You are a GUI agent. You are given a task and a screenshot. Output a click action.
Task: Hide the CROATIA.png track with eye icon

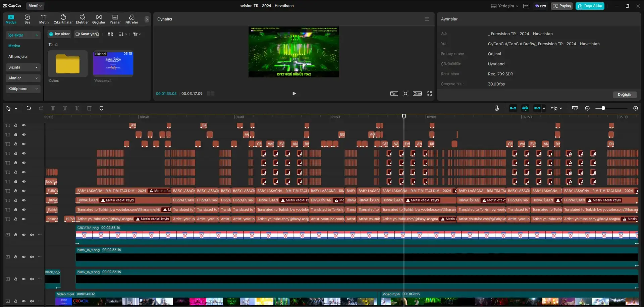[x=24, y=235]
